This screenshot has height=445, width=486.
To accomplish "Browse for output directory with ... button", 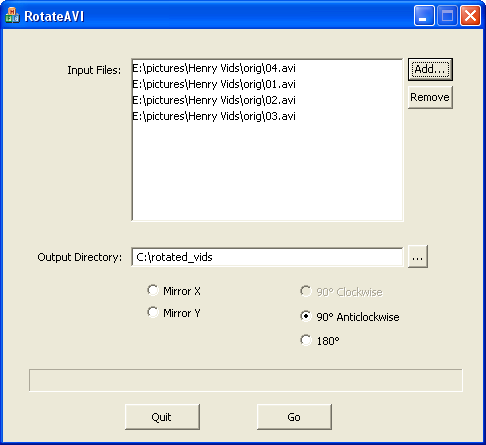I will tap(418, 257).
